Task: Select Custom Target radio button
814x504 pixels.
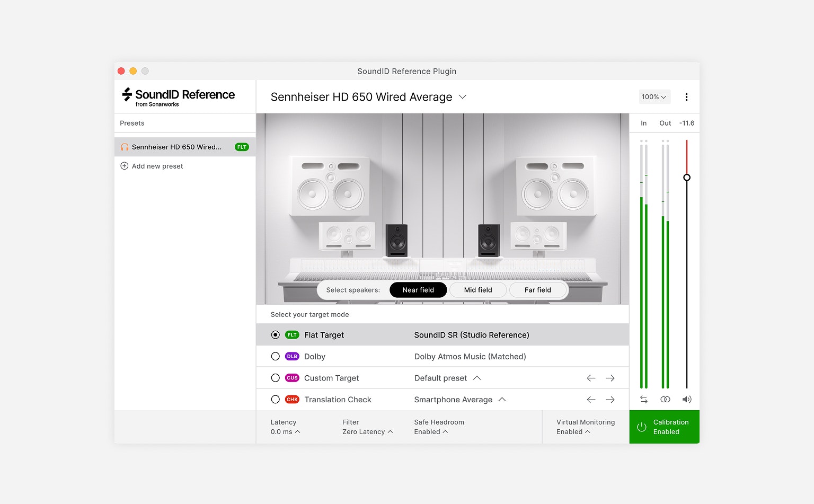Action: click(x=275, y=378)
